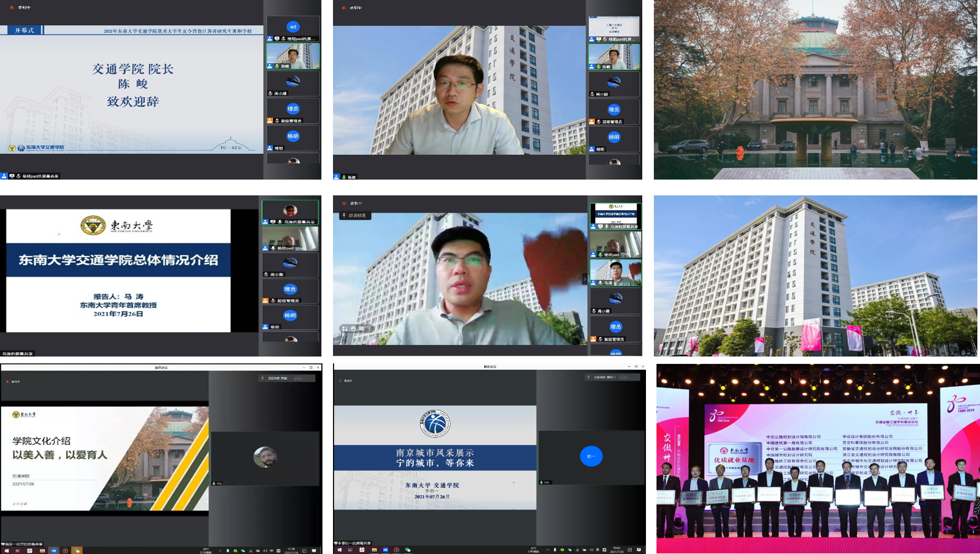Viewport: 980px width, 554px height.
Task: Select the 超级管理员 tile in the 致欢迎辞 slide window
Action: (293, 111)
